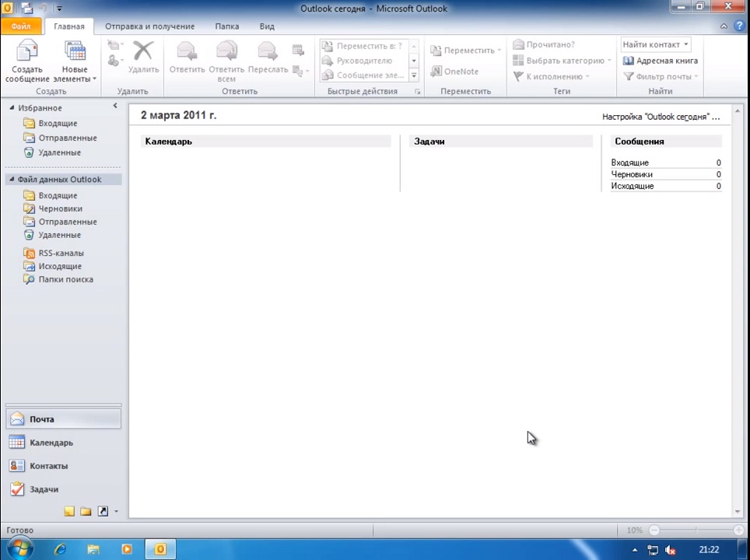Open the Черновики folder under data file
The image size is (750, 560).
tap(60, 208)
